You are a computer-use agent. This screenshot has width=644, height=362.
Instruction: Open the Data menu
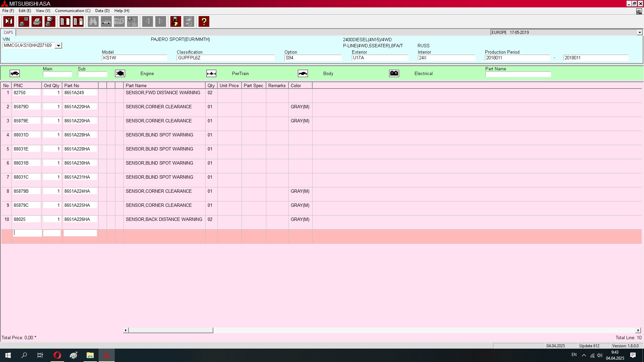point(102,11)
